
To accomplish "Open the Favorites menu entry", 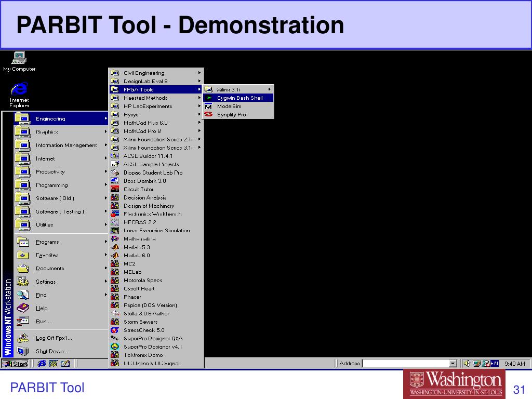I will point(61,255).
